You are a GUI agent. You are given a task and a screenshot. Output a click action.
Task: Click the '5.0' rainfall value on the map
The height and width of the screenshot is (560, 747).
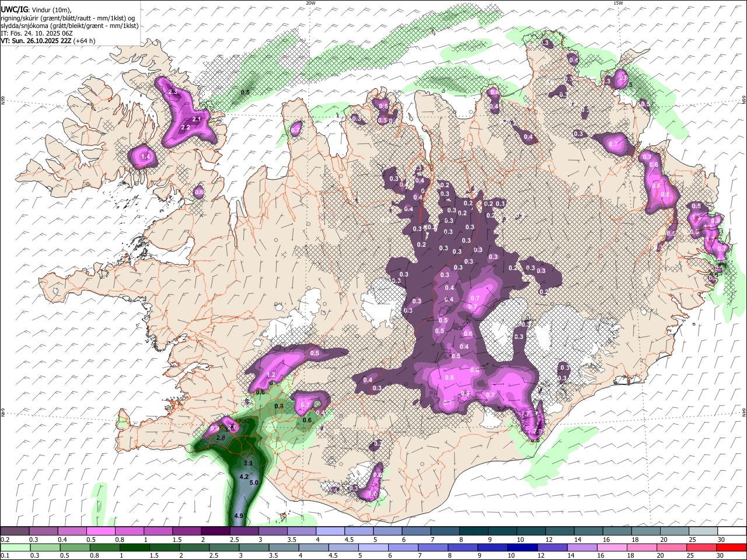pyautogui.click(x=254, y=482)
